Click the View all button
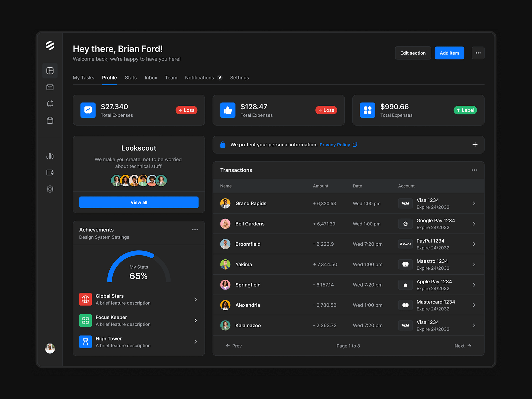The image size is (532, 399). coord(139,202)
